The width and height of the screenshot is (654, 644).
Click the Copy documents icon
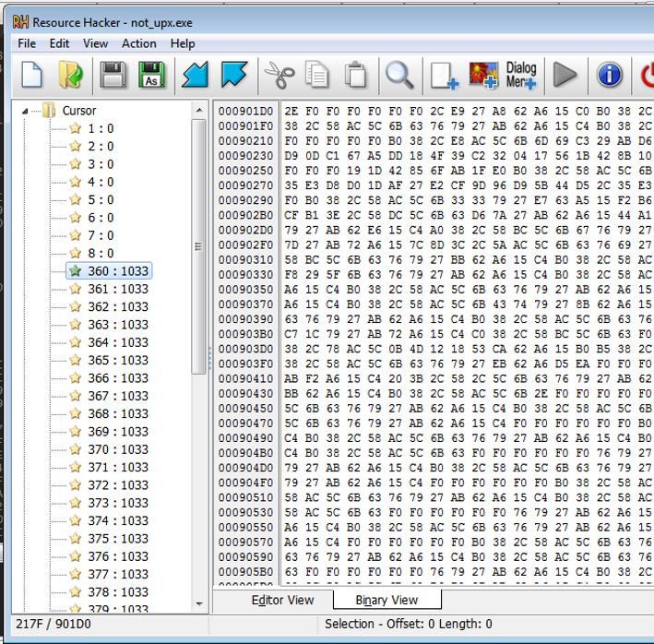[317, 75]
